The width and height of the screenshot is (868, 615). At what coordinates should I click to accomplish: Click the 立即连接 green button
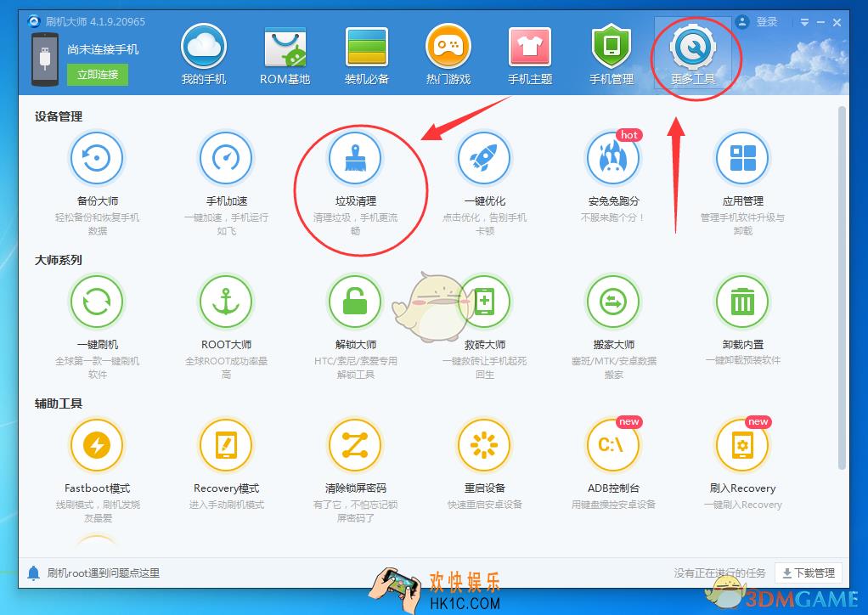click(x=98, y=75)
